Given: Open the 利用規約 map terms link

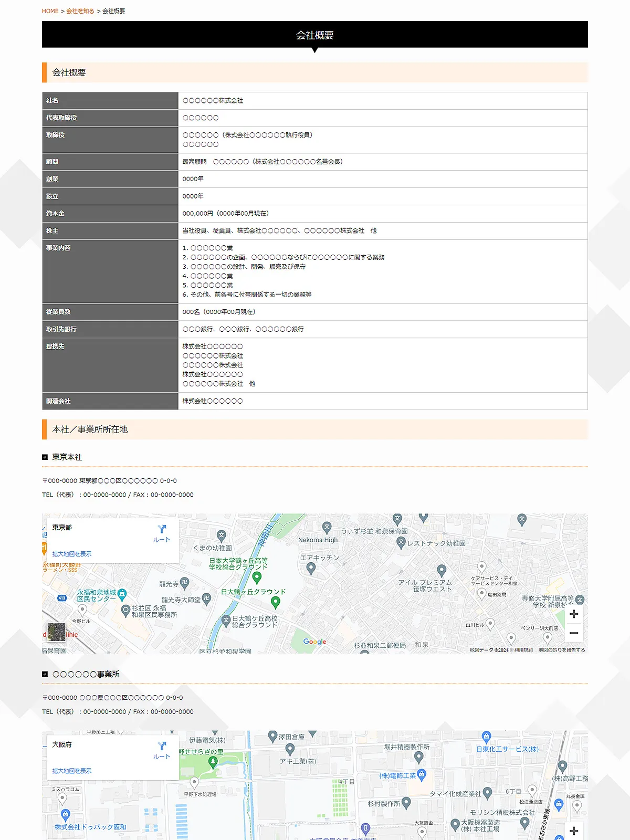Looking at the screenshot, I should click(523, 650).
